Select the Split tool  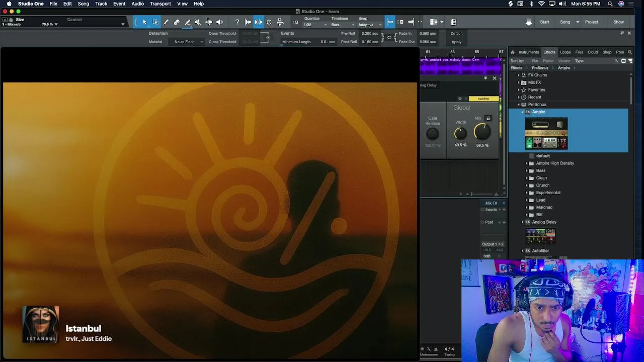tap(166, 22)
